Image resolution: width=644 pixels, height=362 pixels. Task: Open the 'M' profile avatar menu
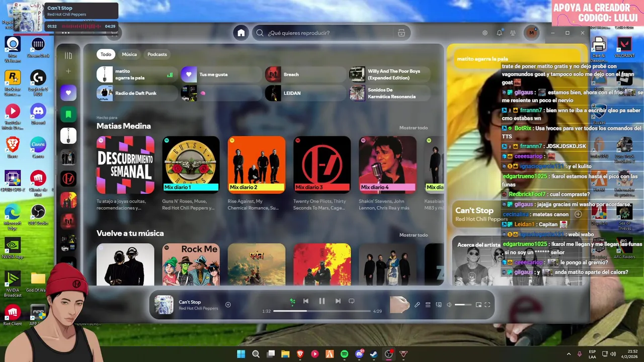[531, 33]
